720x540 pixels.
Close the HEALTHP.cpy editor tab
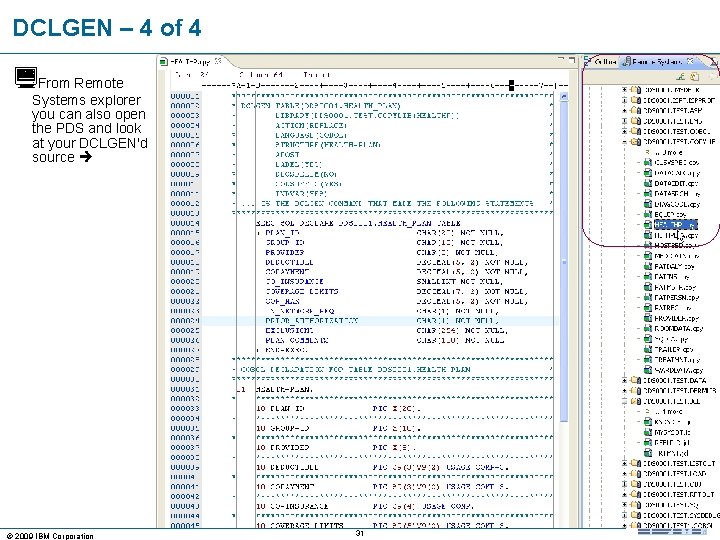point(218,61)
